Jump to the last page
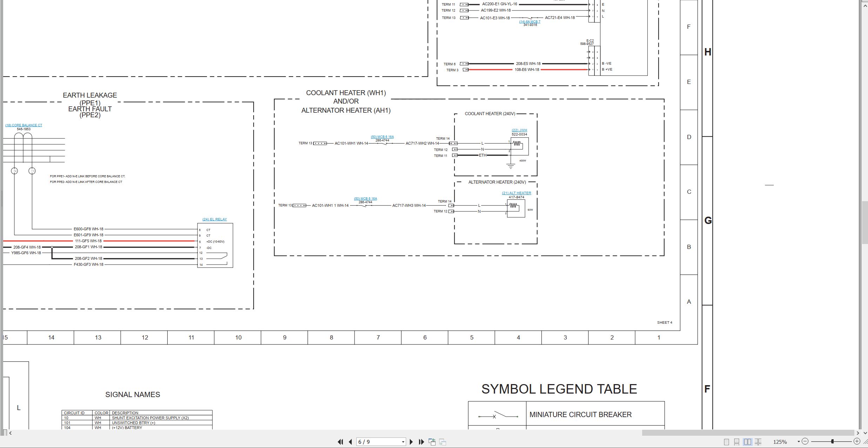This screenshot has height=448, width=868. coord(422,442)
